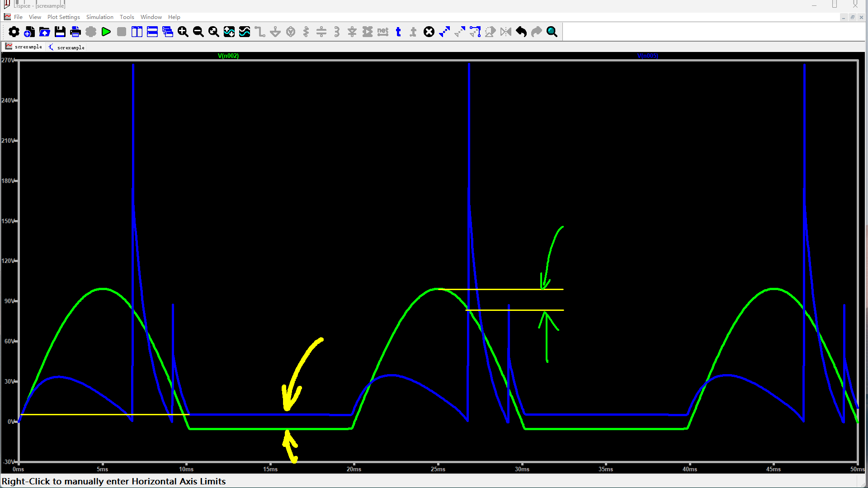
Task: Open the control panel gear icon
Action: click(14, 32)
